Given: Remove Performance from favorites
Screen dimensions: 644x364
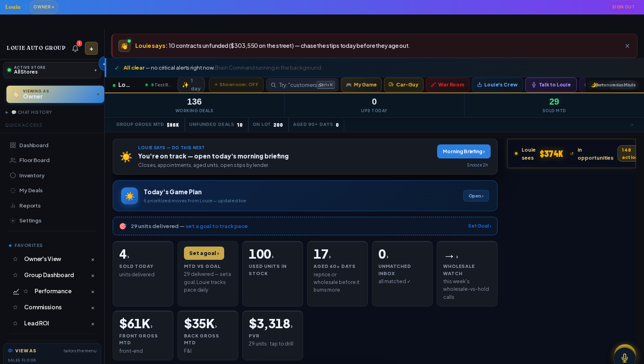Looking at the screenshot, I should pos(93,292).
